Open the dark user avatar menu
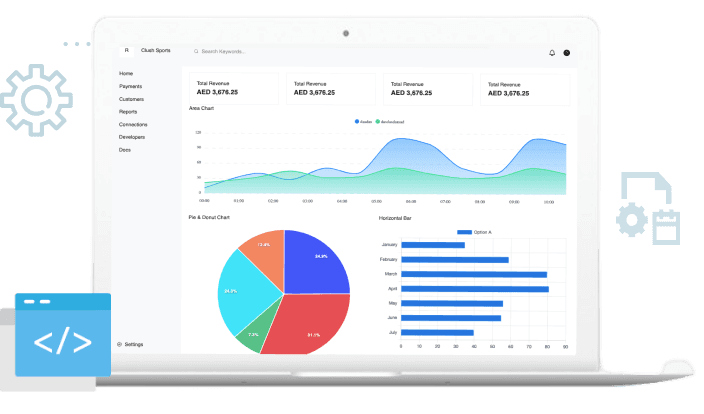 pos(567,53)
